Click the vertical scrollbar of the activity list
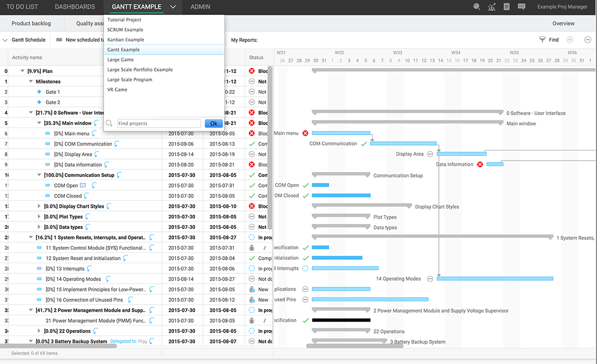 tap(270, 148)
